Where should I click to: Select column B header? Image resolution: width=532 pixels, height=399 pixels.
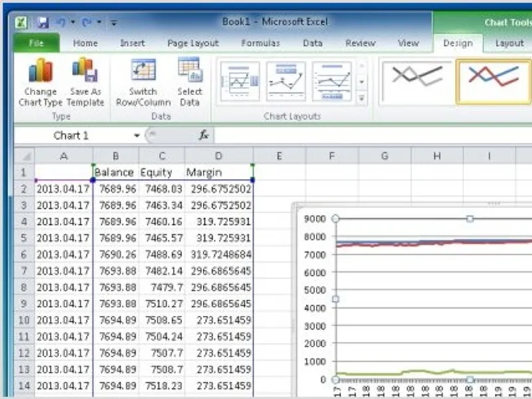[x=116, y=156]
